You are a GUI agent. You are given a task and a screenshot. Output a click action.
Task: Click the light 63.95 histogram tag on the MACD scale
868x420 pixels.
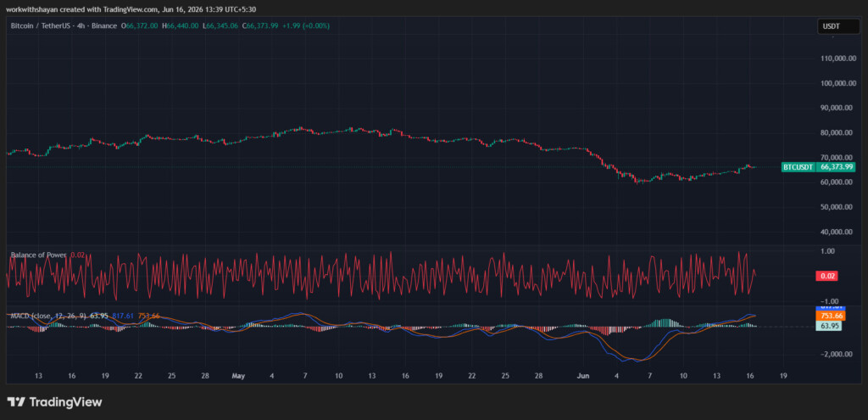pyautogui.click(x=831, y=325)
